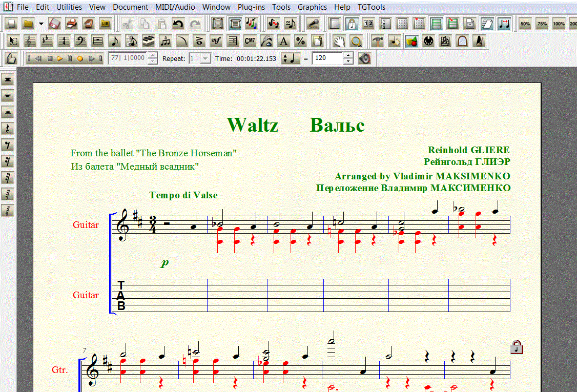Select the Selection arrow tool

pos(13,41)
